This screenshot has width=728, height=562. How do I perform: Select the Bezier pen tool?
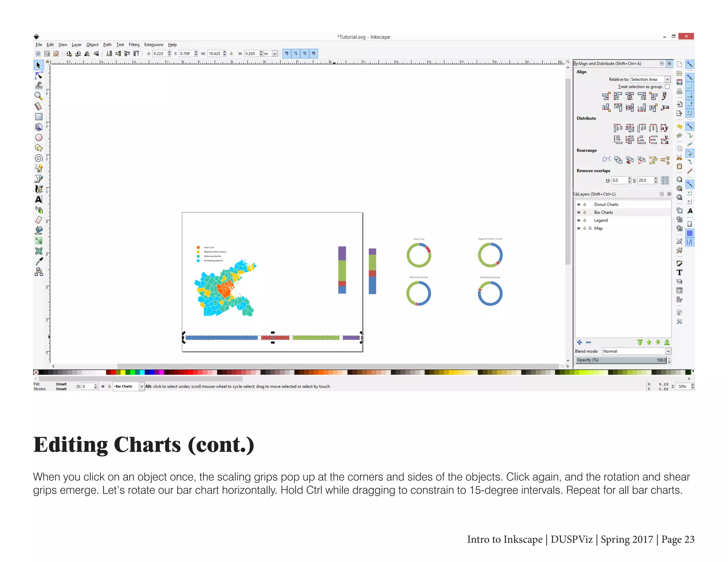click(x=38, y=179)
